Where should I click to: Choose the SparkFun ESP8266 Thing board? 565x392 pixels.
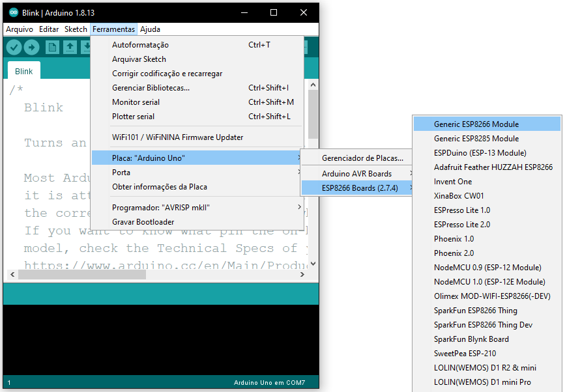(487, 311)
